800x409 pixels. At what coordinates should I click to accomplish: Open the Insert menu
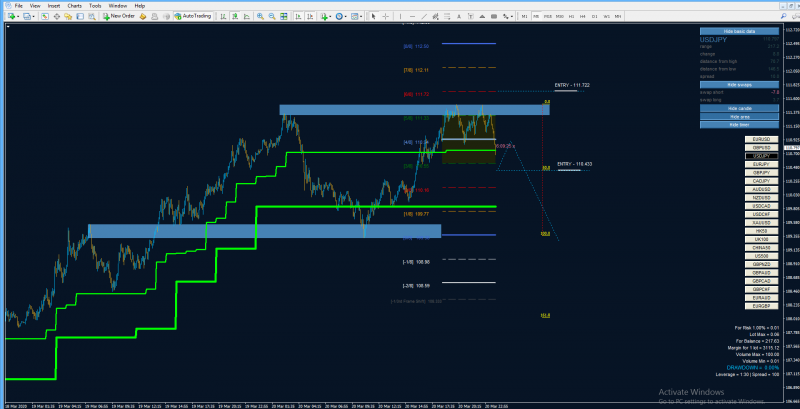pyautogui.click(x=54, y=5)
